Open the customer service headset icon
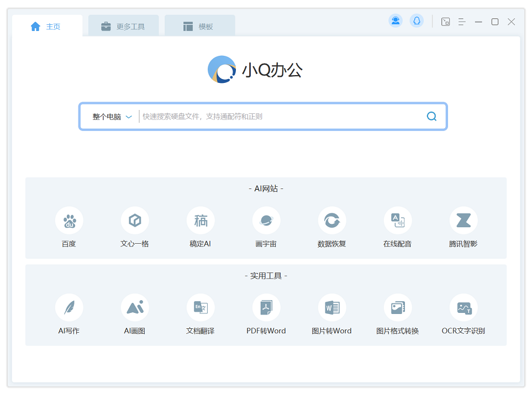 tap(396, 21)
